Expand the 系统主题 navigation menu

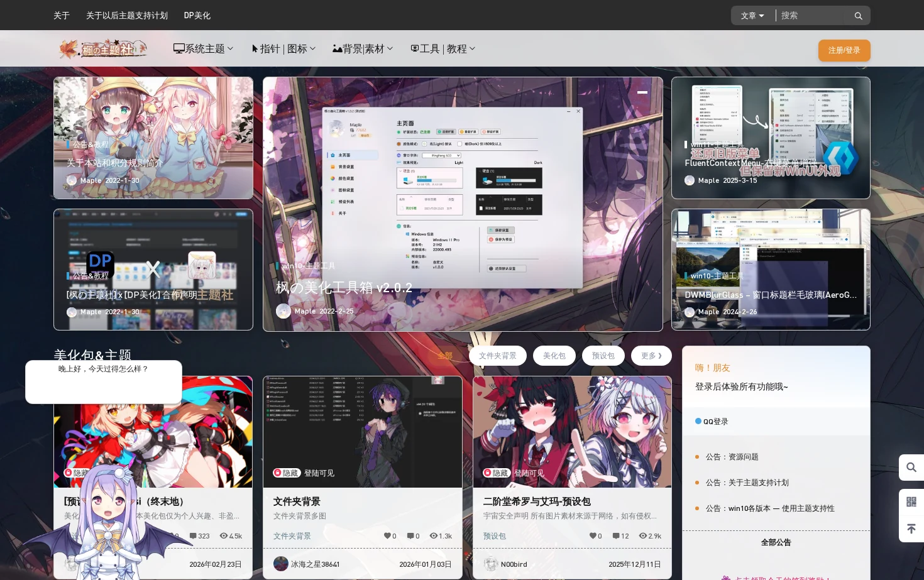(x=203, y=48)
